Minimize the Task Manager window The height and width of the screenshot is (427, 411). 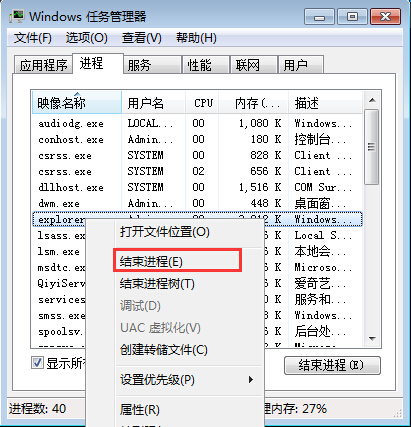coord(319,17)
